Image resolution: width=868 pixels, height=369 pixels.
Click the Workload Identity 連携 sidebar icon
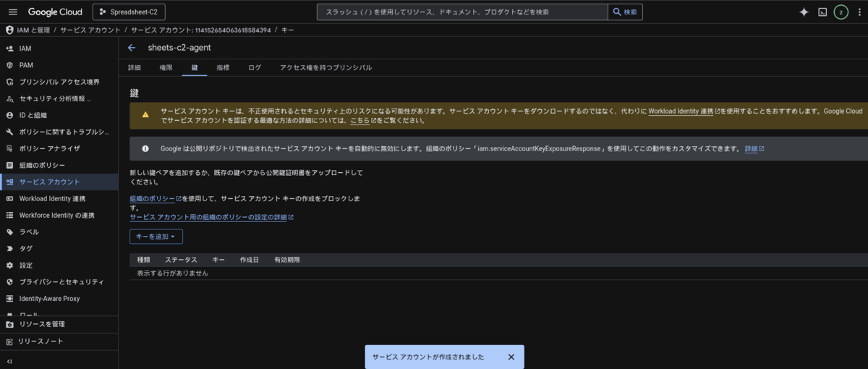[9, 198]
